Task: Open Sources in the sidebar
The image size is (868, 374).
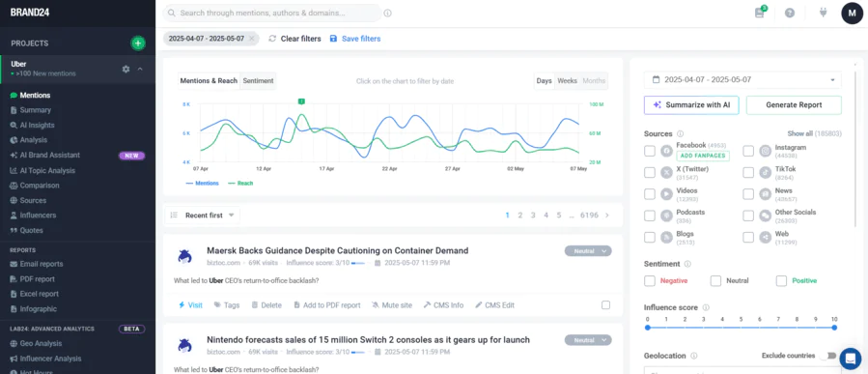Action: [x=33, y=201]
